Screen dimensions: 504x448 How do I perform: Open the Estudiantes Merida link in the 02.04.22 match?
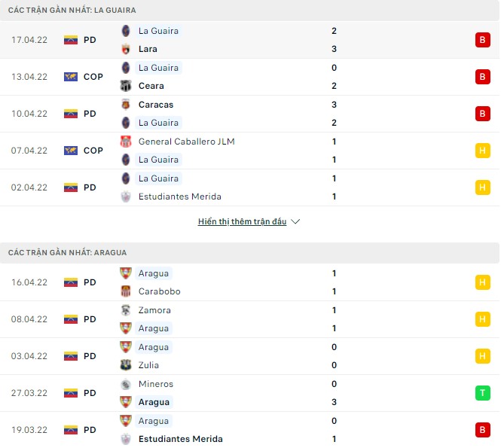point(180,197)
